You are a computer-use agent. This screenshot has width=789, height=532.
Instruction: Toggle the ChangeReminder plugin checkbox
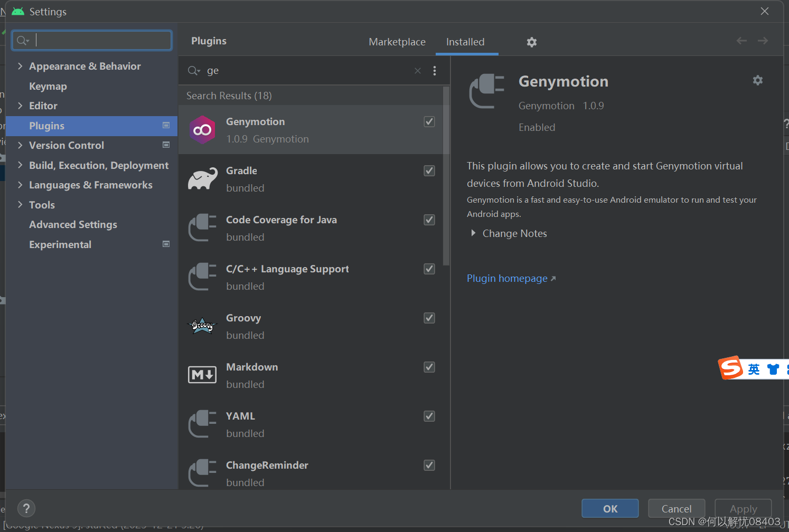[429, 465]
